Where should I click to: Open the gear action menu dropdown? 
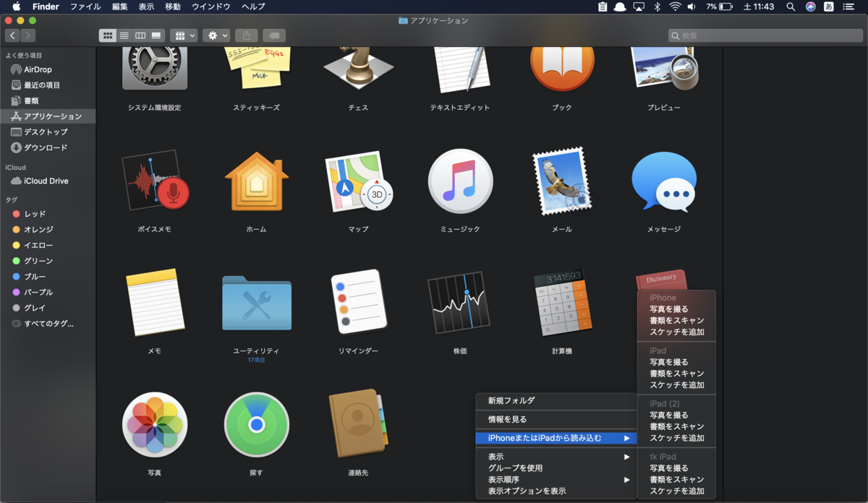pyautogui.click(x=216, y=35)
